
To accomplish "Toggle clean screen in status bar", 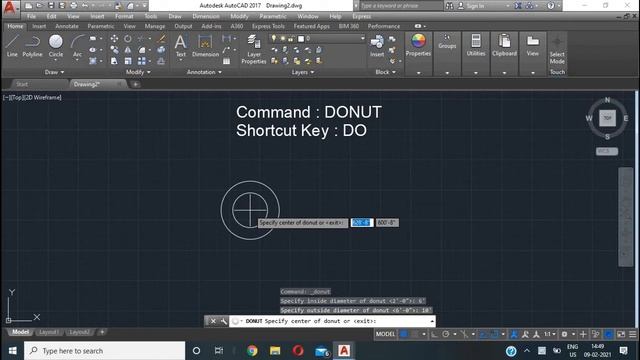I will [x=621, y=334].
